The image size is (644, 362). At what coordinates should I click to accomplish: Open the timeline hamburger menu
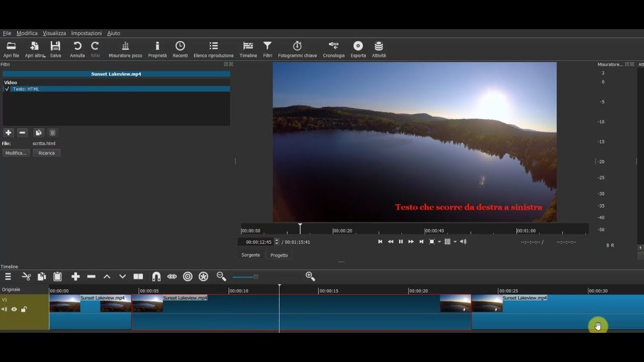pos(8,277)
